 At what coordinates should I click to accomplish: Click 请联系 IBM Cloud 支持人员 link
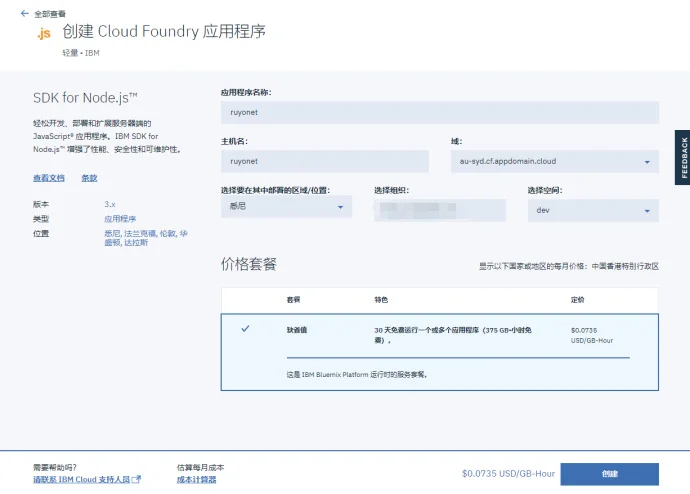click(x=82, y=479)
